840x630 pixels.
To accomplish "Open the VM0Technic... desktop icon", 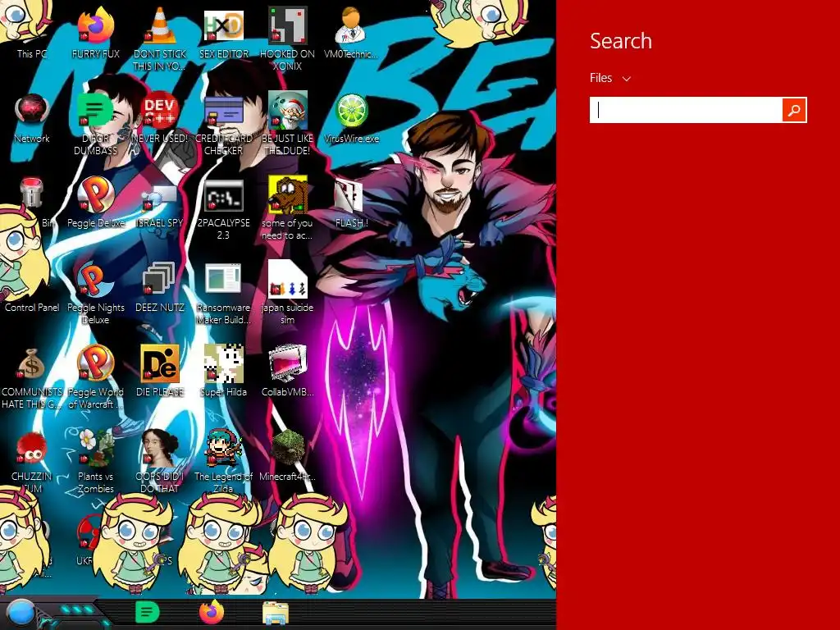I will pyautogui.click(x=351, y=33).
